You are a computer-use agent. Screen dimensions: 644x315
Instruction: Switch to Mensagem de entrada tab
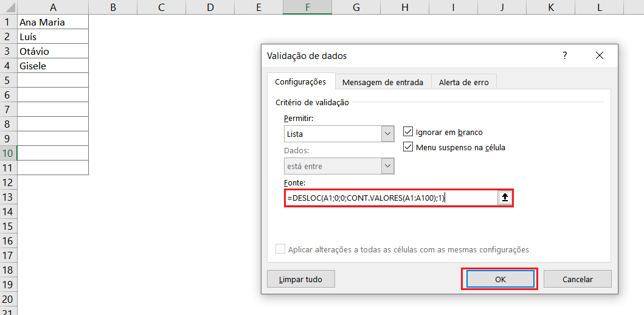click(383, 82)
